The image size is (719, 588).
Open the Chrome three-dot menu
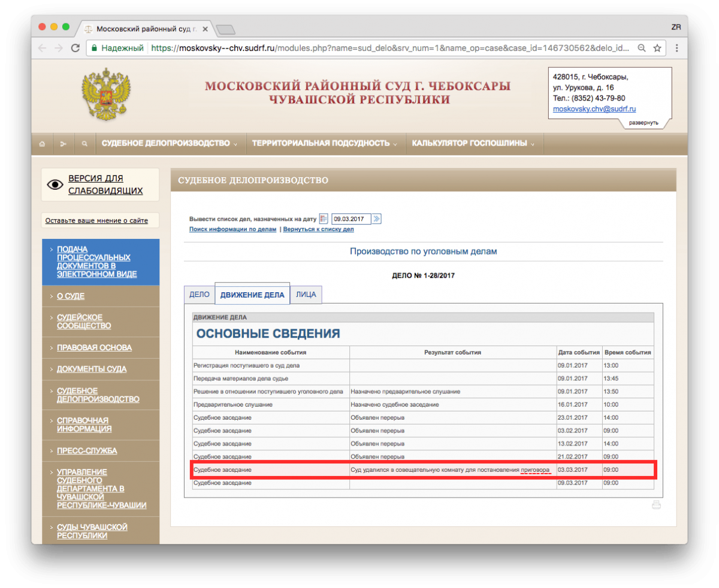pos(676,48)
